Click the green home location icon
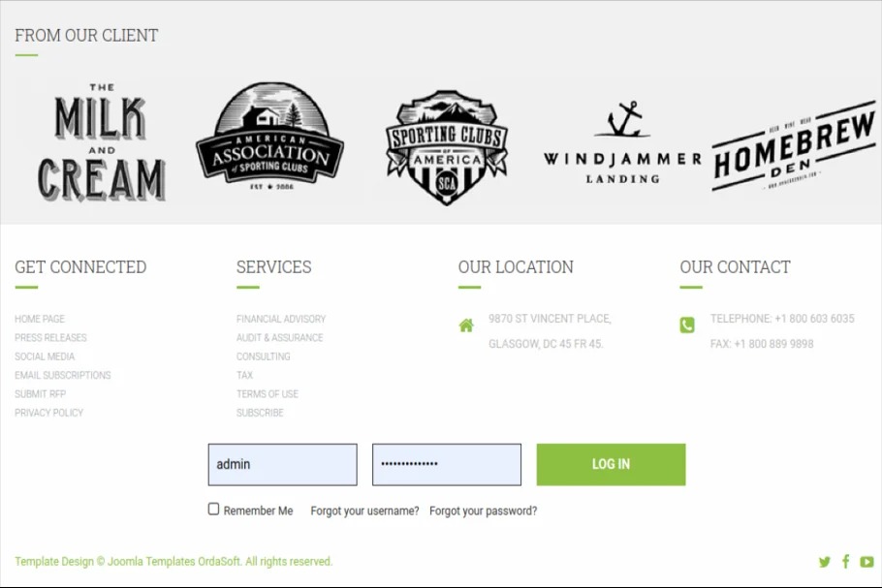 pyautogui.click(x=466, y=325)
